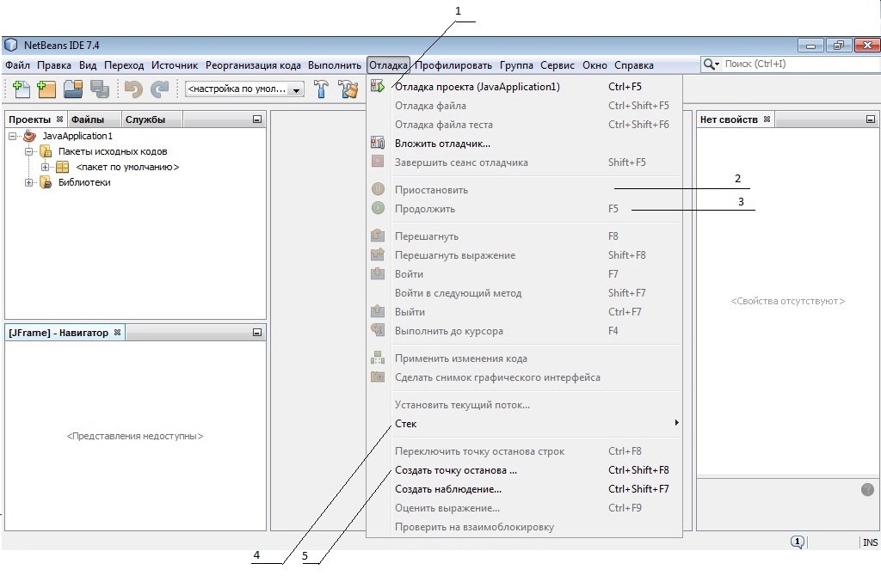Click the Debug Project icon in menu

point(378,87)
